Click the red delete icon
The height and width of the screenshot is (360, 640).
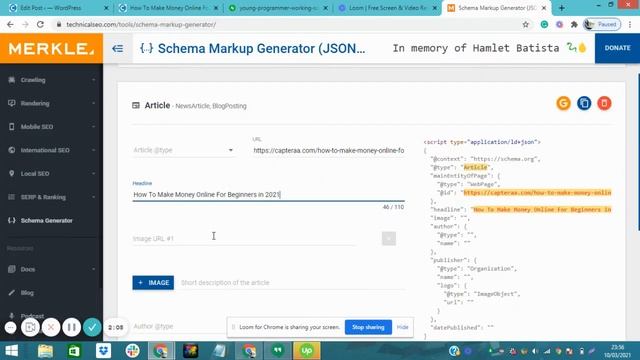coord(604,103)
